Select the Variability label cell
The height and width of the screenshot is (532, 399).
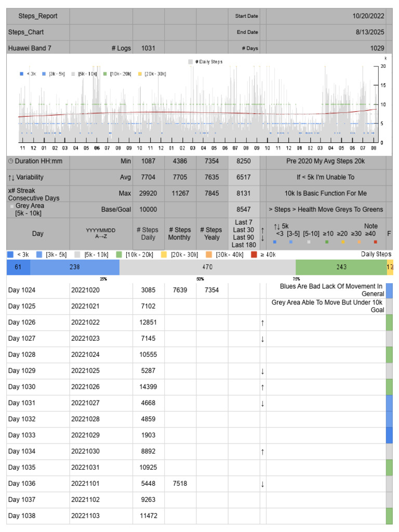click(38, 178)
